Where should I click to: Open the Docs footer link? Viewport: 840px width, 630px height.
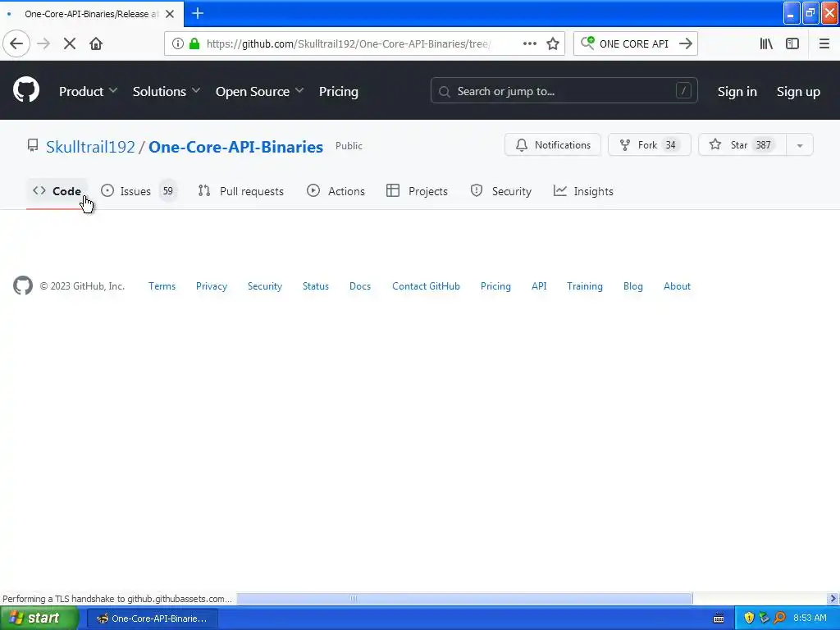360,286
